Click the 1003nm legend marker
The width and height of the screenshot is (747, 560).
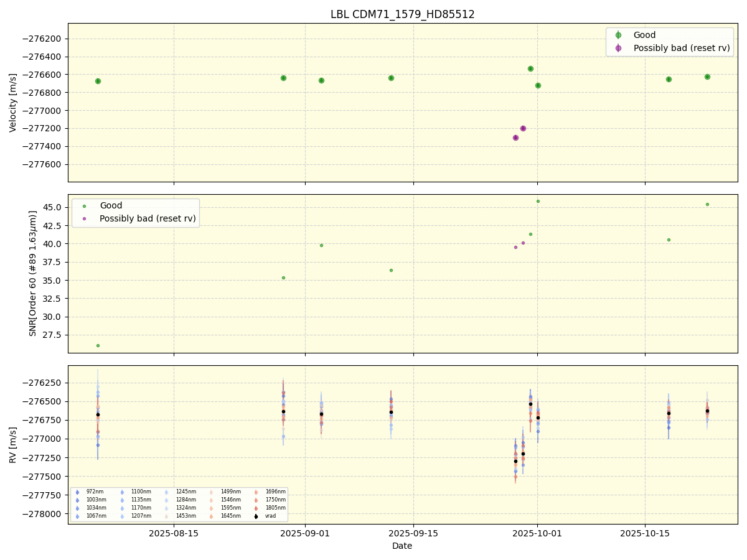click(x=77, y=500)
